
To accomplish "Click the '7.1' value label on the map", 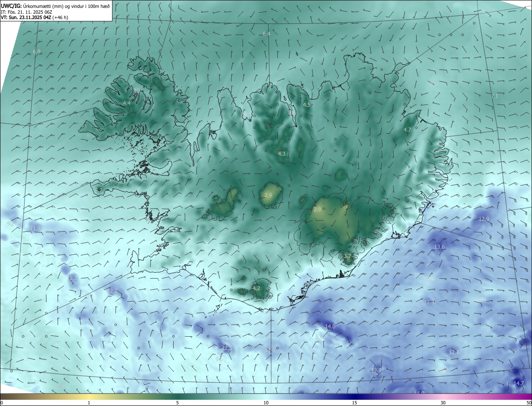I will 495,96.
